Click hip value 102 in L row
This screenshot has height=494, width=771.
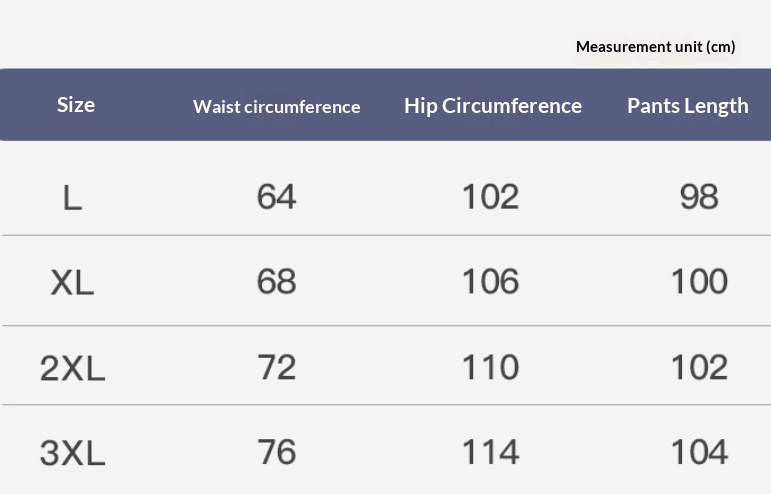490,197
